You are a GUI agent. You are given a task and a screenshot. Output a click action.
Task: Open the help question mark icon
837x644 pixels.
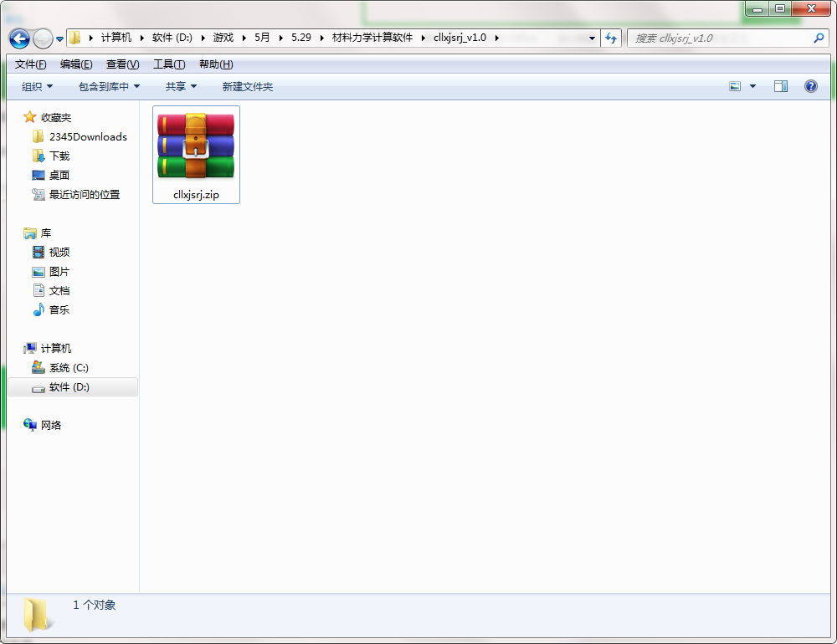click(x=810, y=86)
